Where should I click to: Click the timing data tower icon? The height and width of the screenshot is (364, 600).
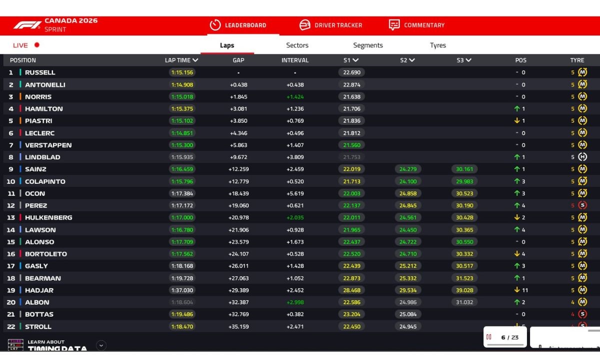tap(15, 345)
